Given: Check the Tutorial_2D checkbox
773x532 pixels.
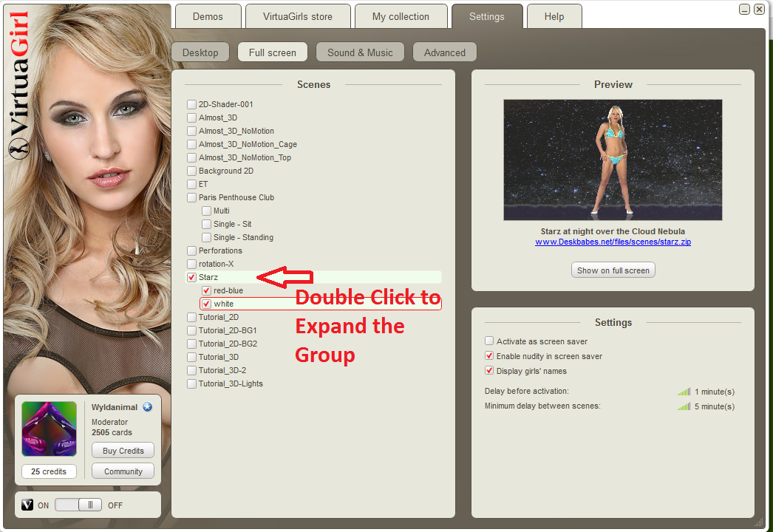Looking at the screenshot, I should [x=191, y=318].
